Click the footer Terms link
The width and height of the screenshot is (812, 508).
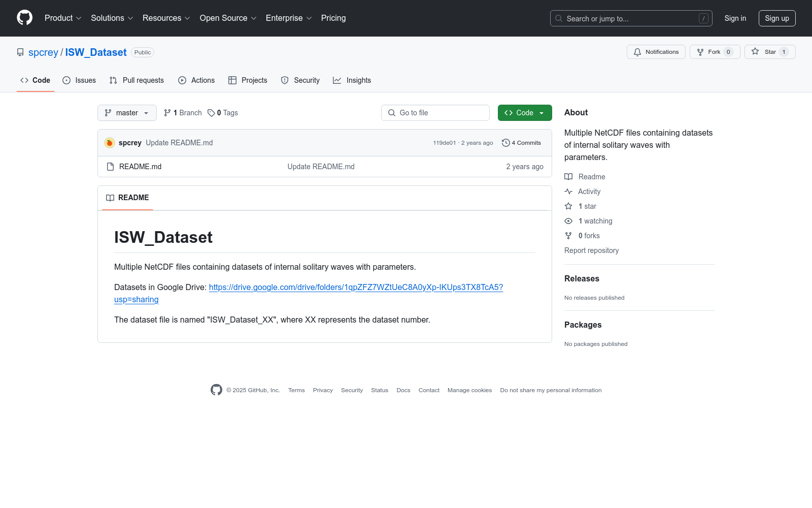[x=296, y=390]
